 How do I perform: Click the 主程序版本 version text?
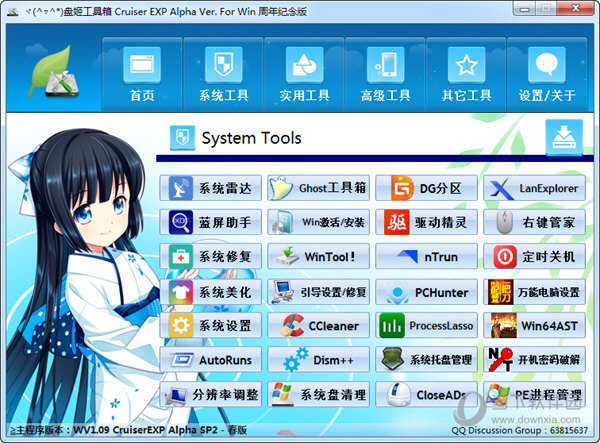pos(128,430)
